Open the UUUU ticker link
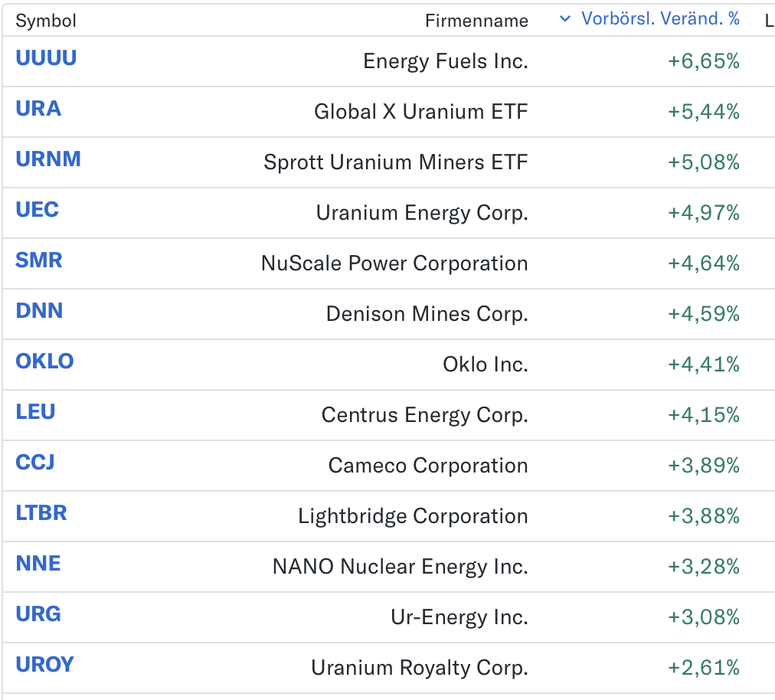 click(46, 58)
